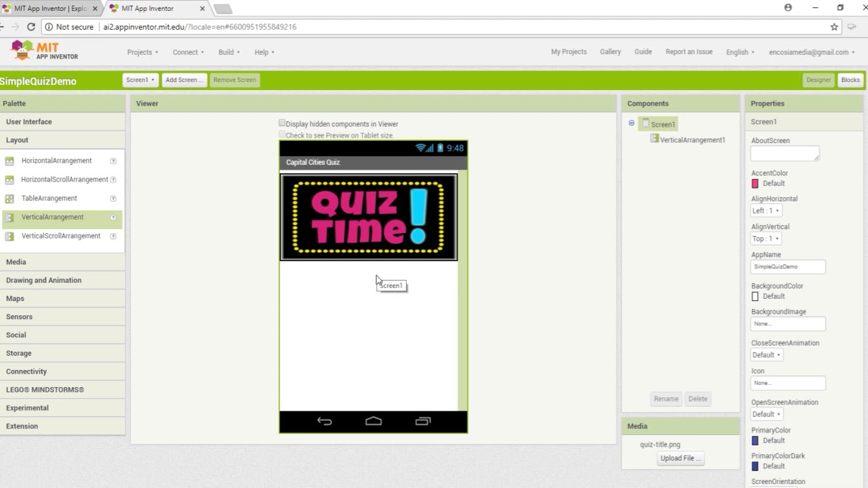Switch to the Designer view

pyautogui.click(x=818, y=80)
